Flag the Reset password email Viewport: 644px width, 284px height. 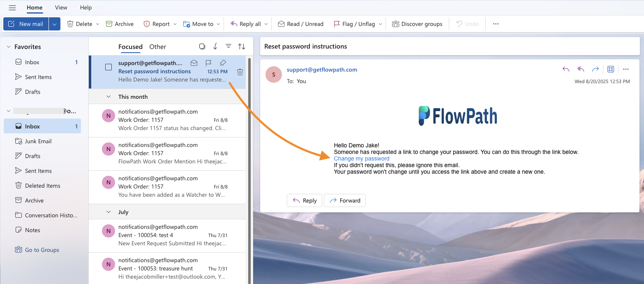(208, 63)
